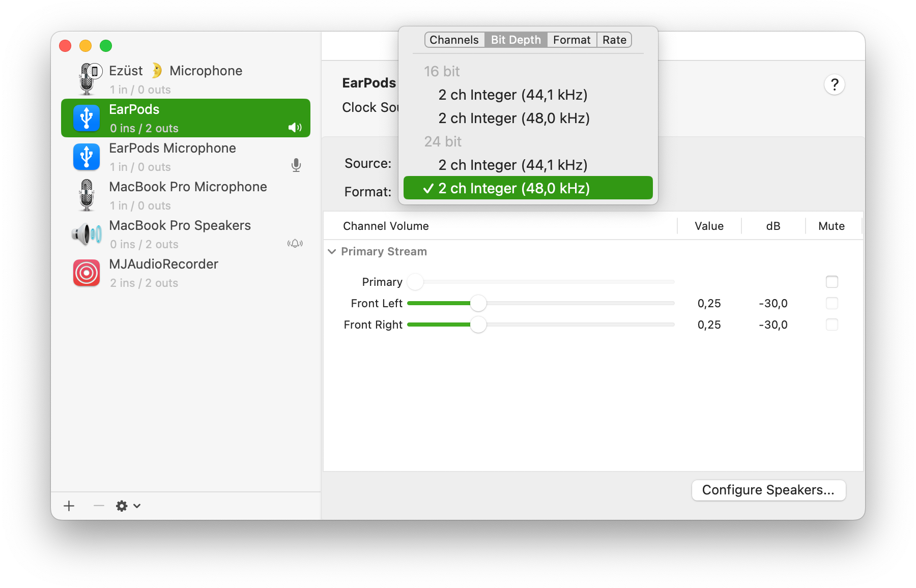916x588 pixels.
Task: Collapse the Primary Stream section
Action: click(x=332, y=252)
